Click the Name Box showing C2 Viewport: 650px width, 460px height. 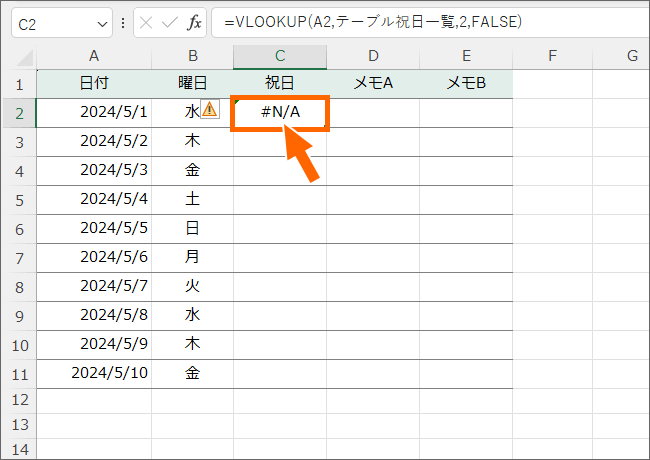click(x=62, y=24)
